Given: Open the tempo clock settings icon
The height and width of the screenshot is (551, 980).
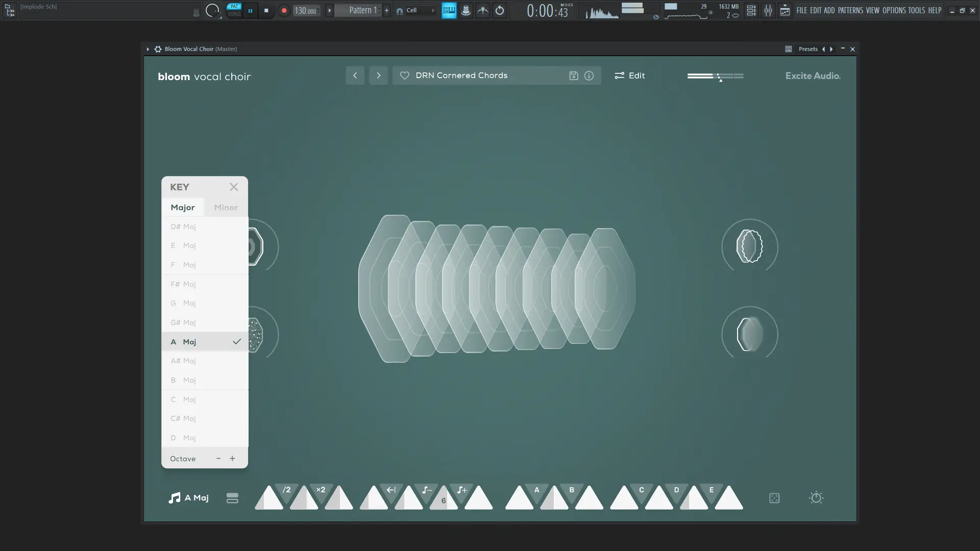Looking at the screenshot, I should (816, 498).
